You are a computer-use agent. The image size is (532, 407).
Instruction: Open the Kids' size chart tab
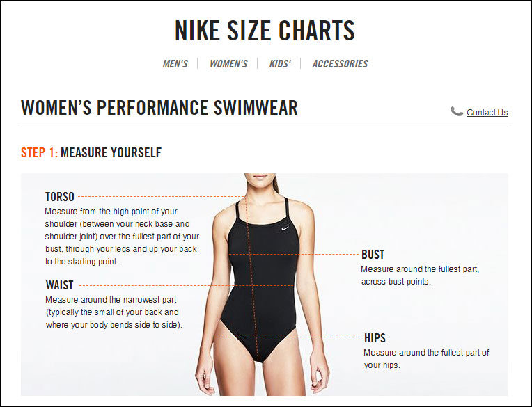280,64
